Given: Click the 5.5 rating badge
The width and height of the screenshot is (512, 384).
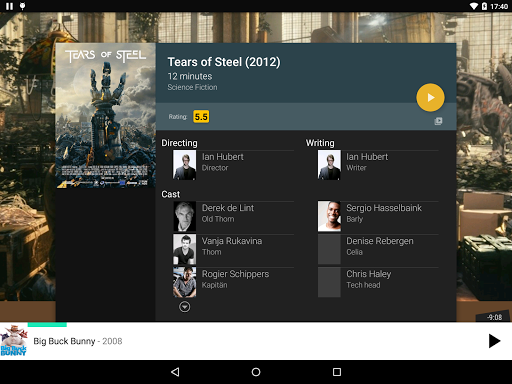Looking at the screenshot, I should pyautogui.click(x=201, y=117).
